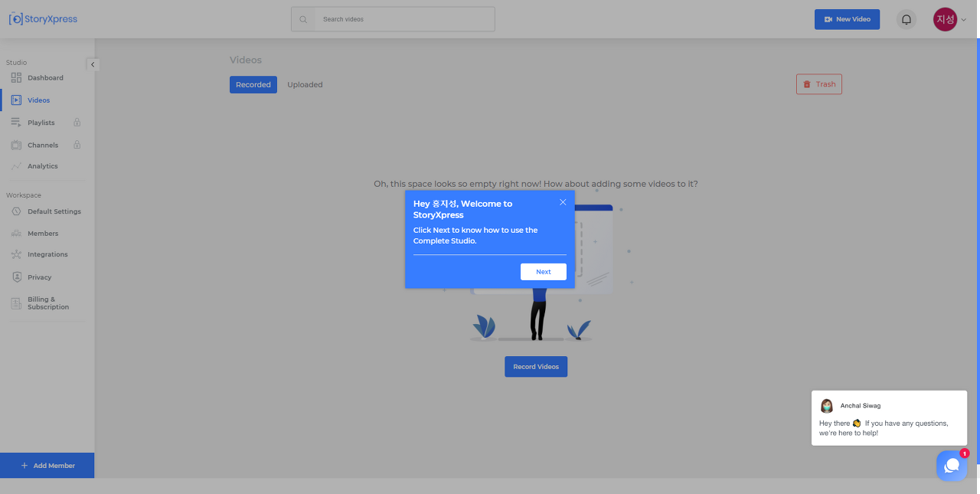The height and width of the screenshot is (494, 980).
Task: Click the New Video button
Action: click(847, 19)
